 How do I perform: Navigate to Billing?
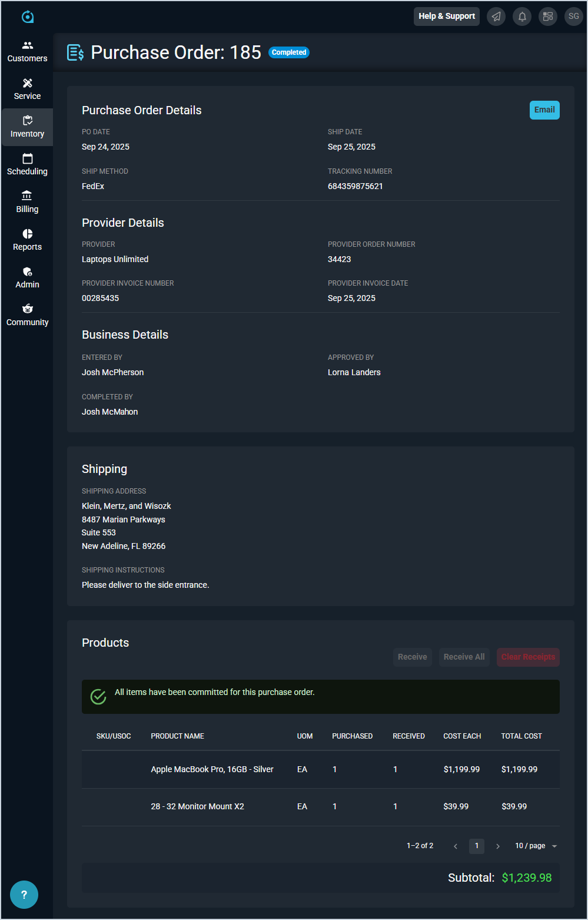click(27, 203)
